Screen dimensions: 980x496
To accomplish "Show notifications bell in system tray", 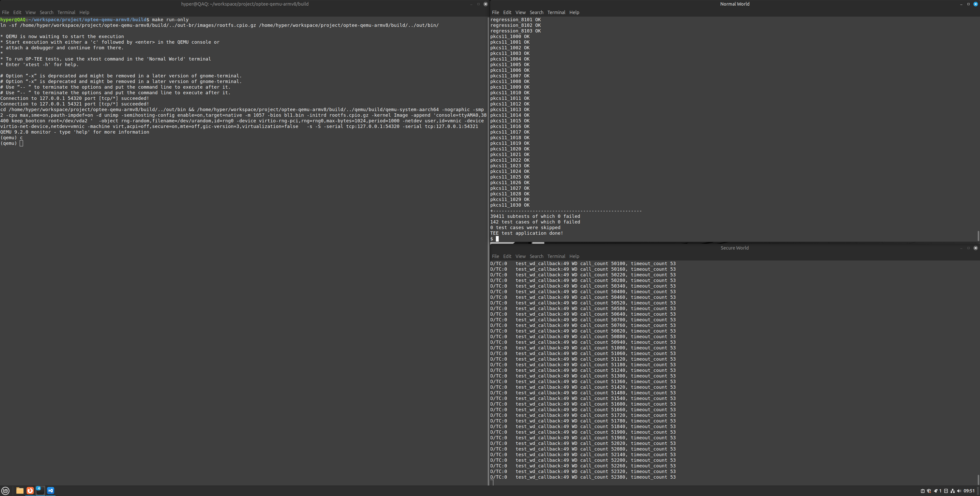I will (936, 491).
